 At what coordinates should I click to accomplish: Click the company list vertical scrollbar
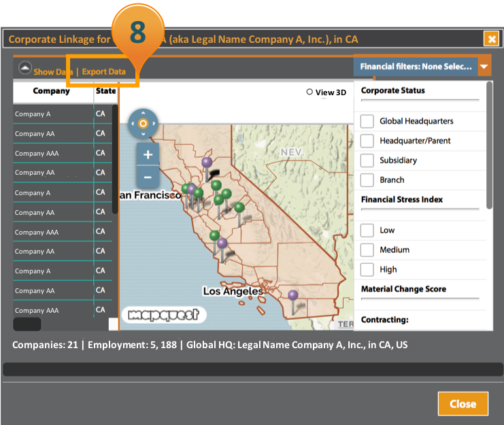tap(115, 160)
